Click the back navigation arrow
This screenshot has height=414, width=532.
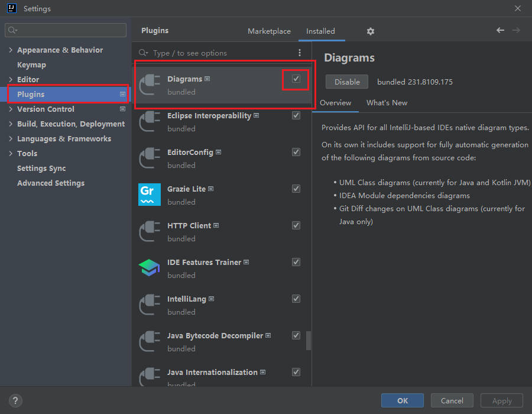(x=500, y=30)
